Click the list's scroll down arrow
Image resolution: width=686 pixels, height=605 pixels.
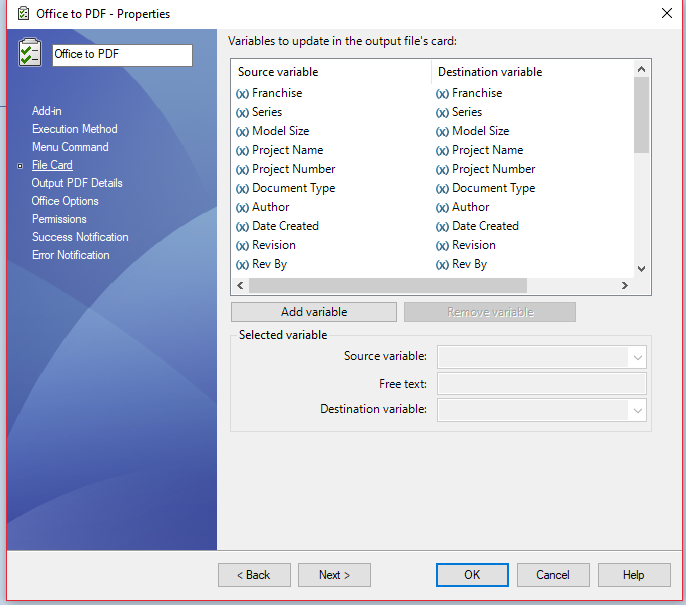(x=641, y=269)
